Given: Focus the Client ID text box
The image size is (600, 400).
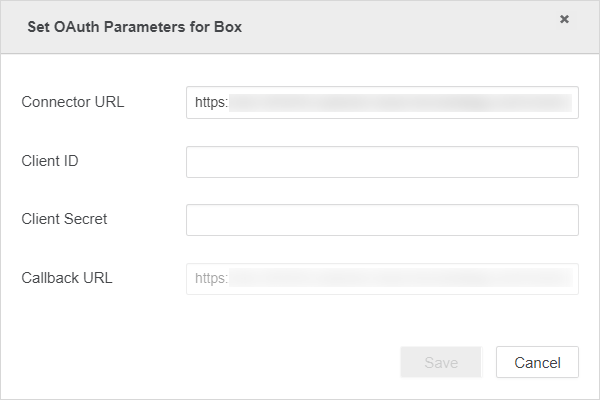Looking at the screenshot, I should pyautogui.click(x=382, y=162).
